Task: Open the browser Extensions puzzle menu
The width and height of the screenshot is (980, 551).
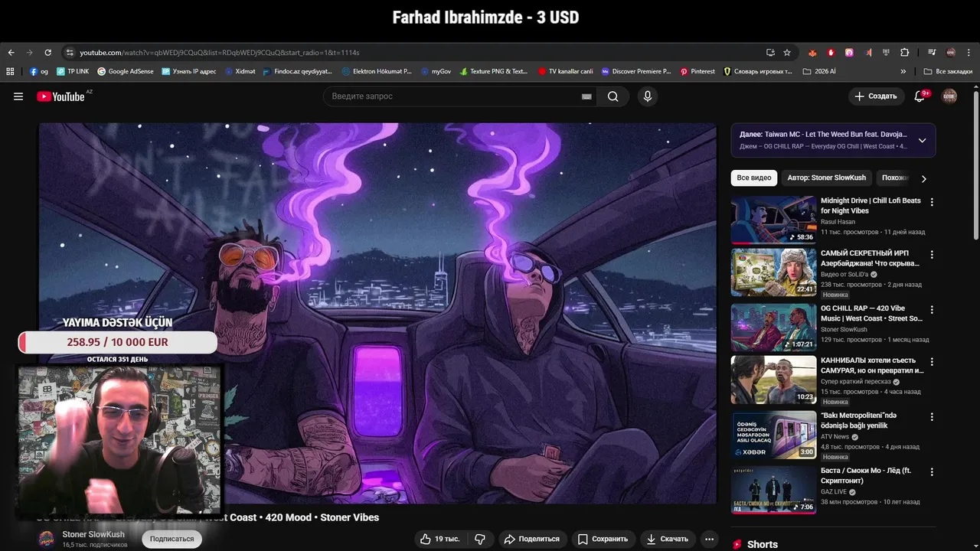Action: (905, 52)
